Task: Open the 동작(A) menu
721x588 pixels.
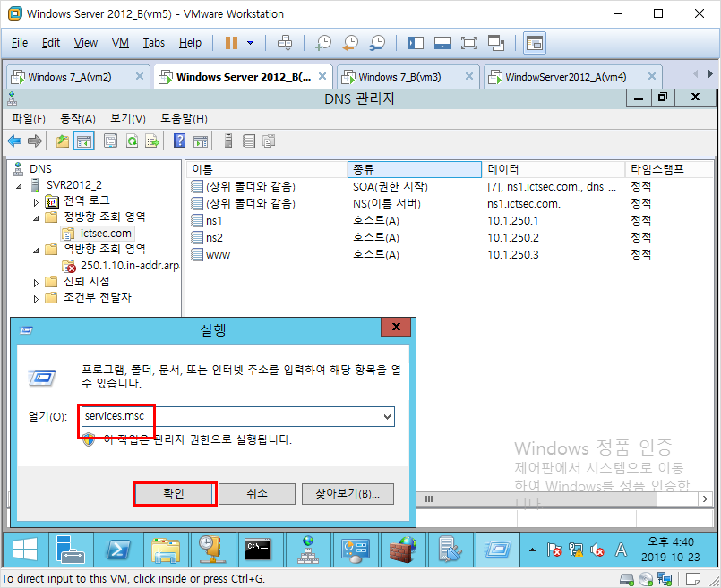Action: click(78, 119)
